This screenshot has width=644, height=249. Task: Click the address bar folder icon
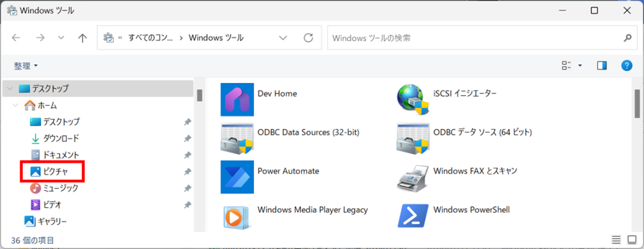(x=108, y=38)
